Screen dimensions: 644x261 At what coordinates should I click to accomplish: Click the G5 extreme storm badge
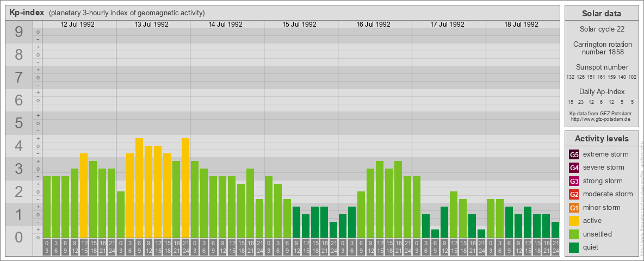(x=574, y=155)
